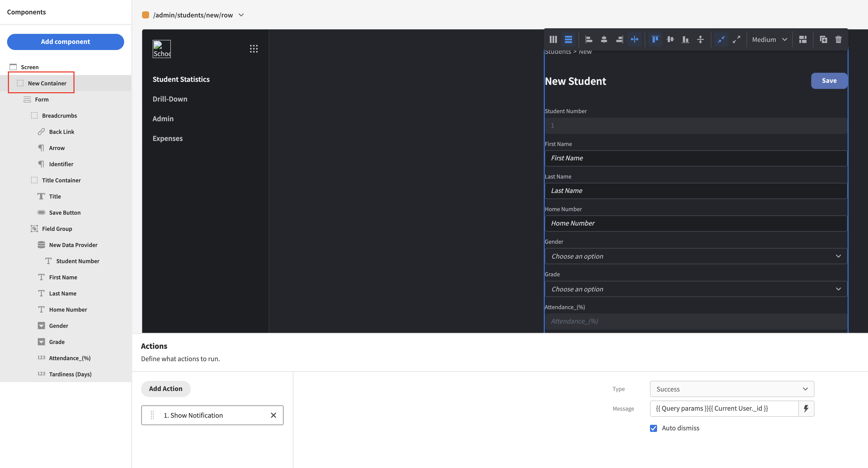Screen dimensions: 868x468
Task: Duplicate the container via the copy icon
Action: 824,39
